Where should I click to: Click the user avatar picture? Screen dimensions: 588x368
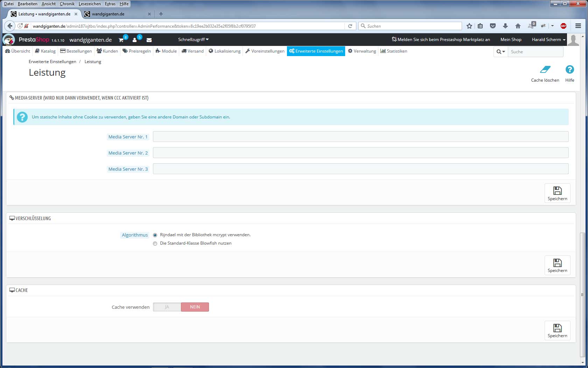(x=573, y=40)
